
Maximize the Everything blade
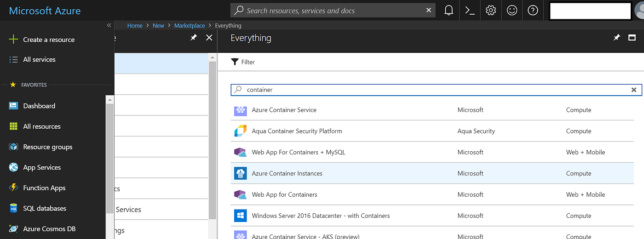coord(632,38)
